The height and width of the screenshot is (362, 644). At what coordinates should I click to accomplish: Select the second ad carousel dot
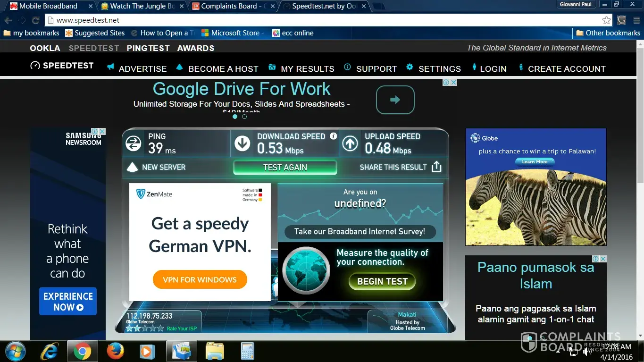(244, 117)
